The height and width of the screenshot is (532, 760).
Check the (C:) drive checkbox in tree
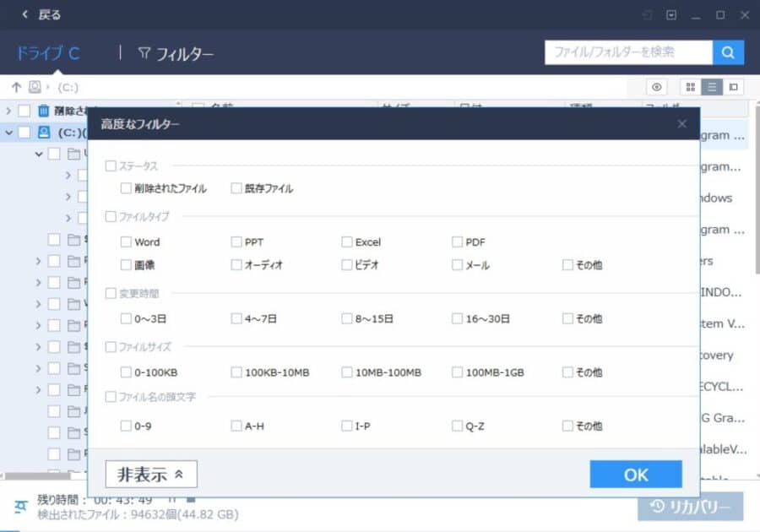[24, 133]
